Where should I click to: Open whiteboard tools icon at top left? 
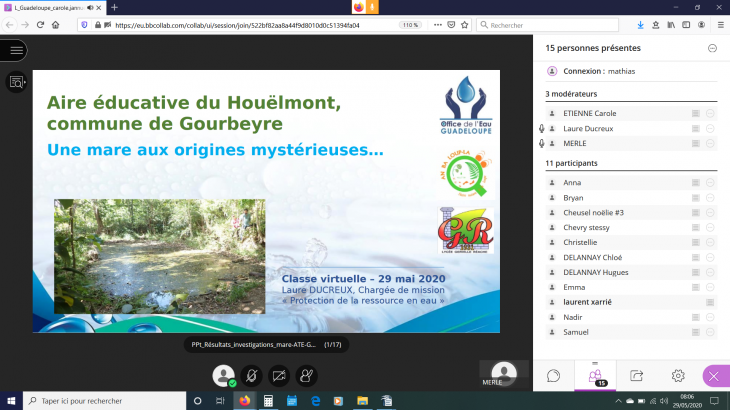coord(16,82)
